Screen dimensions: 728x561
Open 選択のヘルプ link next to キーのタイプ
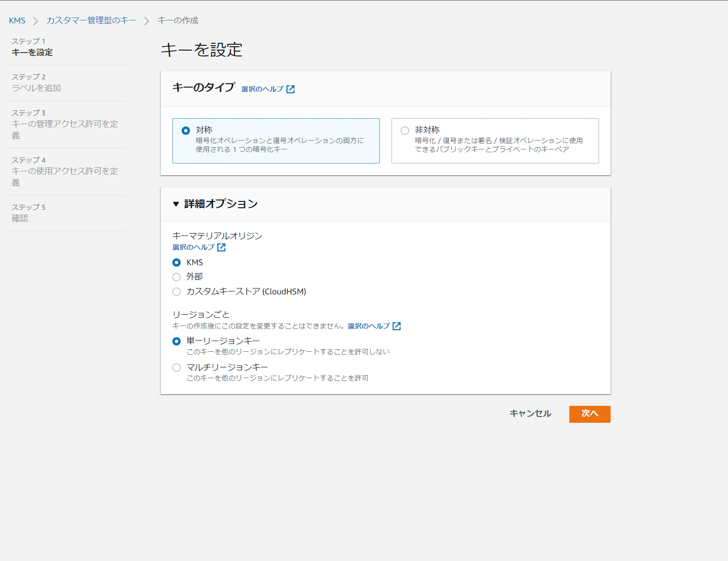(262, 89)
